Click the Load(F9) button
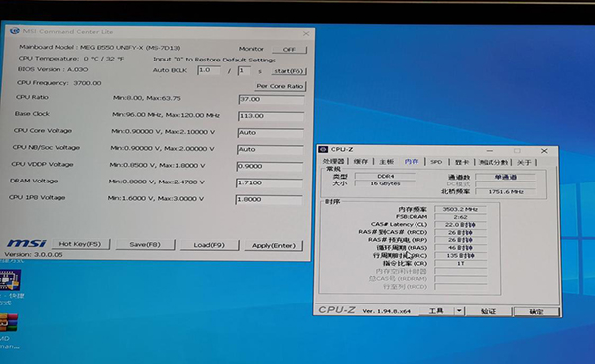The width and height of the screenshot is (595, 364). tap(209, 245)
